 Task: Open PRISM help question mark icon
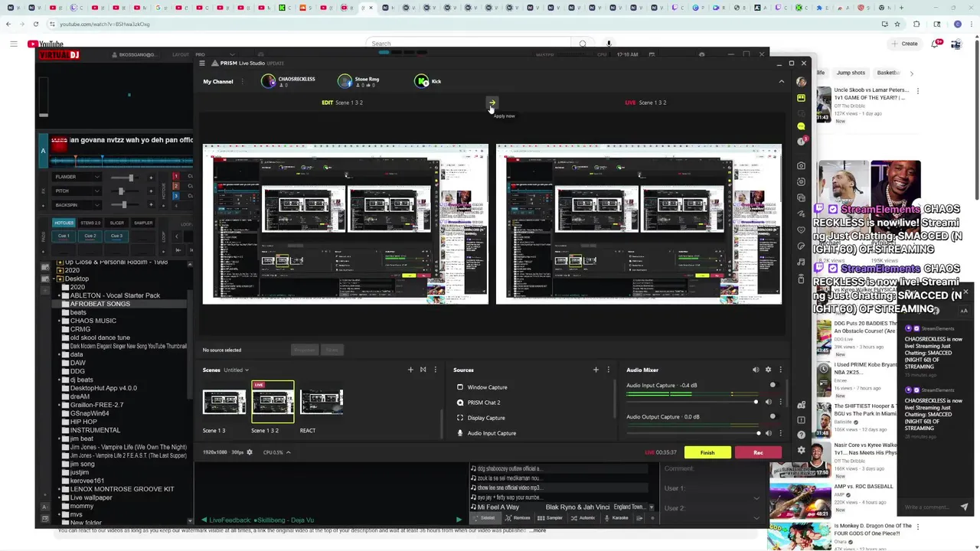801,435
